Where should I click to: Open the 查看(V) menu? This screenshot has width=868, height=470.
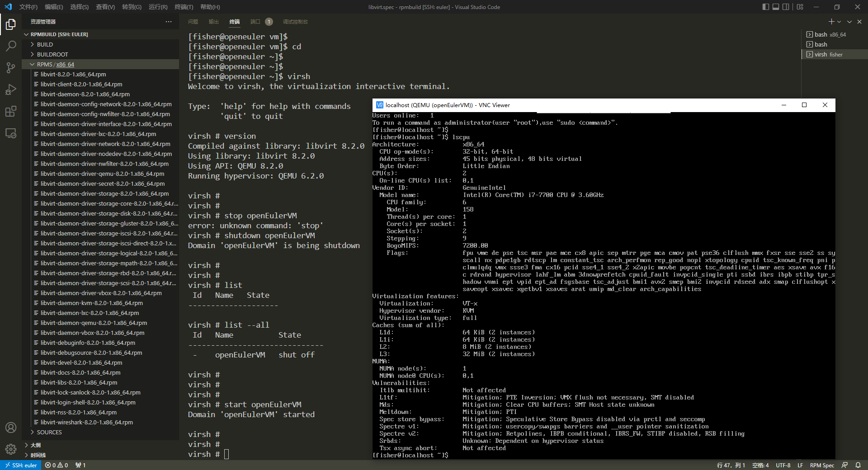tap(105, 7)
